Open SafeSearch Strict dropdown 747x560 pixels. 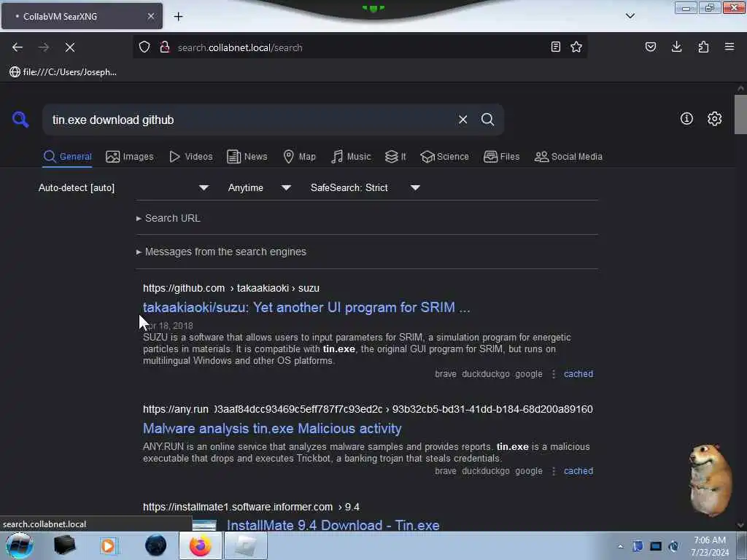tap(365, 187)
